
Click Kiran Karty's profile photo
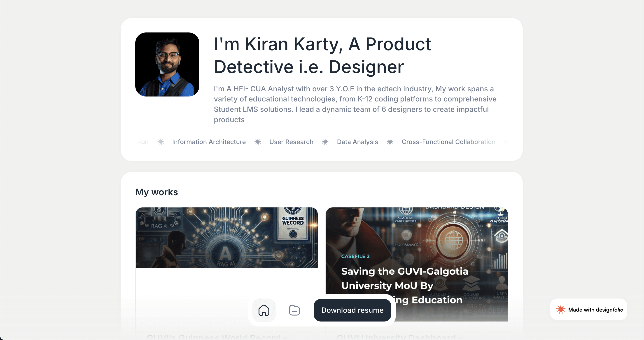[x=167, y=64]
